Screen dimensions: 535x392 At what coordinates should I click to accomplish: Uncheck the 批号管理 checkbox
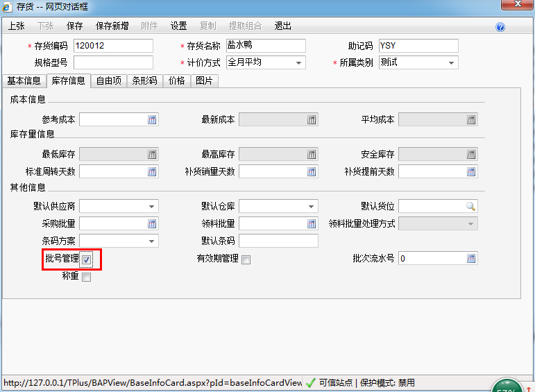pos(87,259)
